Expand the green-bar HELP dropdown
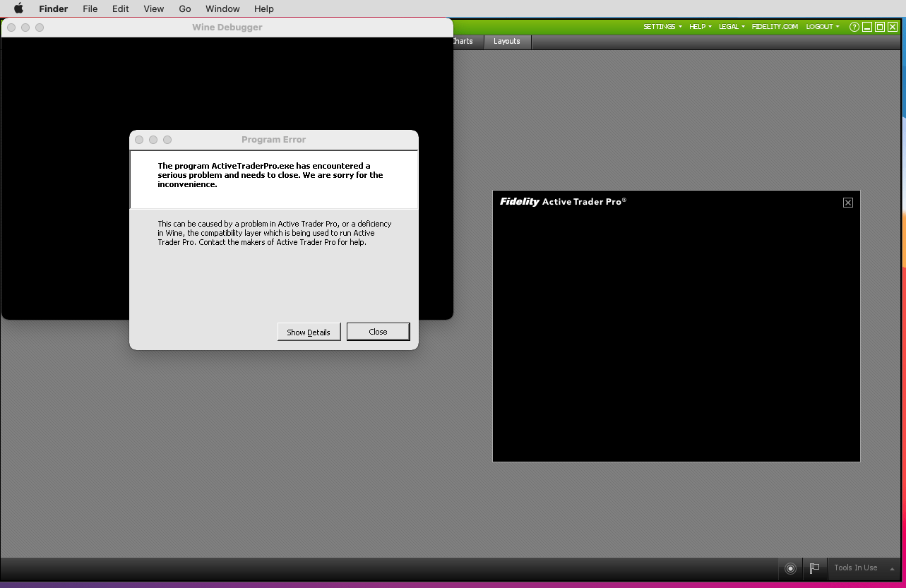This screenshot has height=588, width=906. [x=701, y=27]
